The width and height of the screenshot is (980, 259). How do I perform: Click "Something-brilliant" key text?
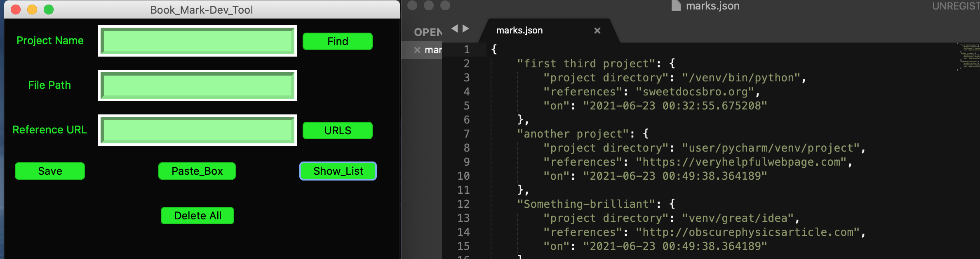pyautogui.click(x=586, y=204)
